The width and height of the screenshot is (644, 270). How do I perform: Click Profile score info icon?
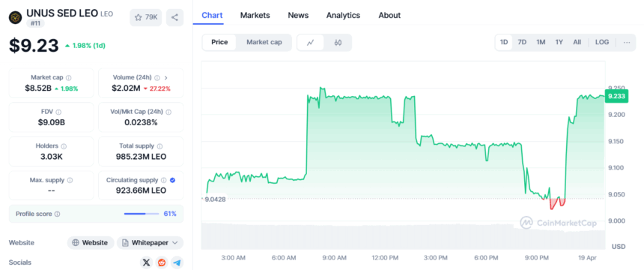pyautogui.click(x=58, y=214)
